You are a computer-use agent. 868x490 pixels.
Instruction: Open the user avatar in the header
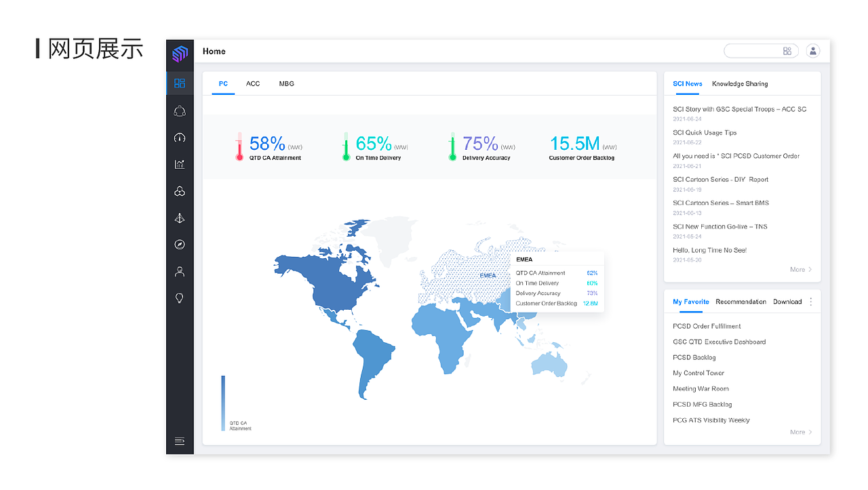pyautogui.click(x=813, y=51)
